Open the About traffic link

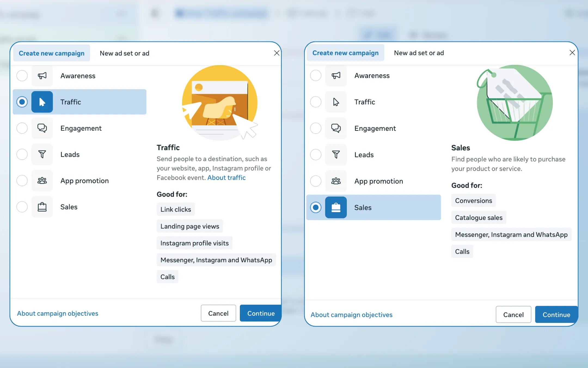226,178
